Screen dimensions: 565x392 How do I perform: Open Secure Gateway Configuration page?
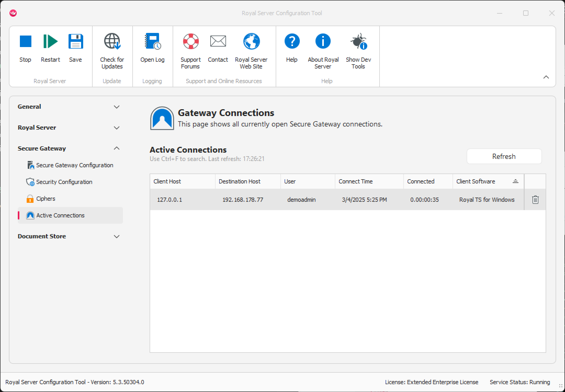click(75, 165)
